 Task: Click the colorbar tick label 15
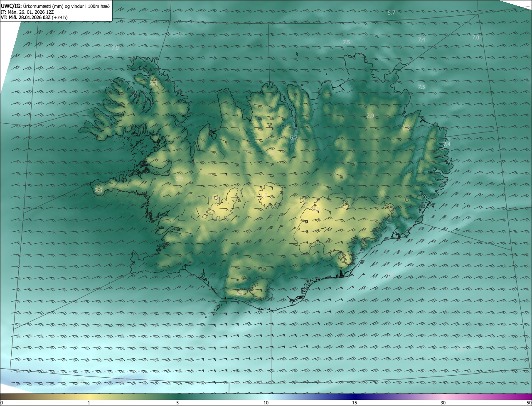(355, 403)
